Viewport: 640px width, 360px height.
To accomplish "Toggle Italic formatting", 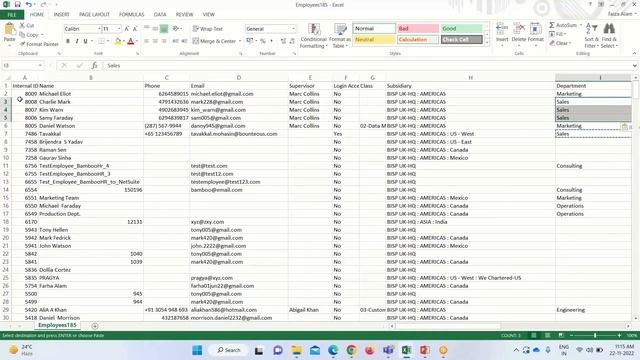I will tap(77, 41).
